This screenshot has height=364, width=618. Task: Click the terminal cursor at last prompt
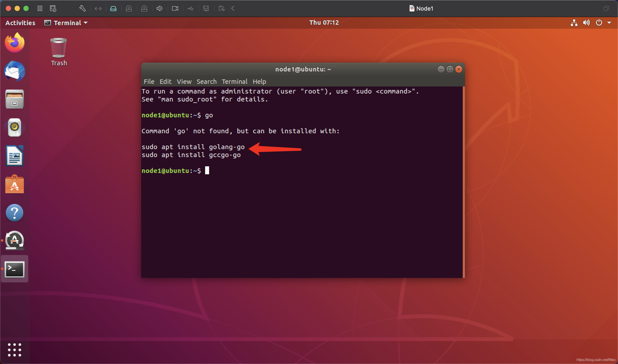[x=207, y=171]
